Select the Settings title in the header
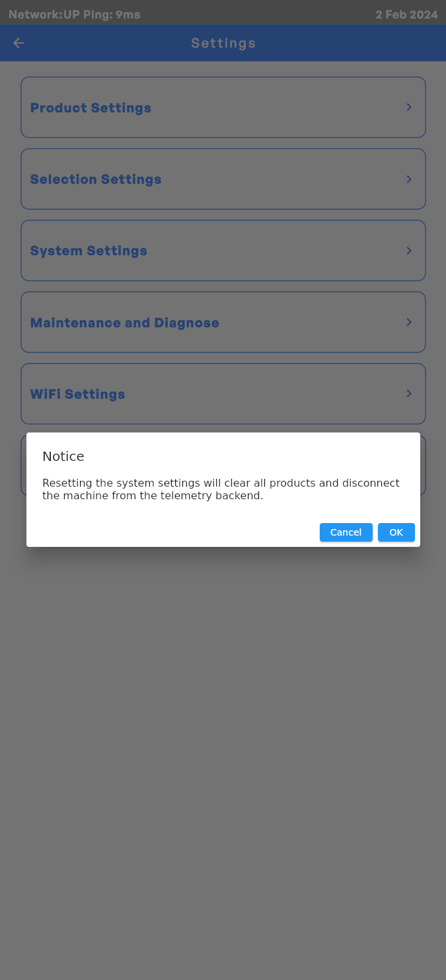 (x=223, y=42)
